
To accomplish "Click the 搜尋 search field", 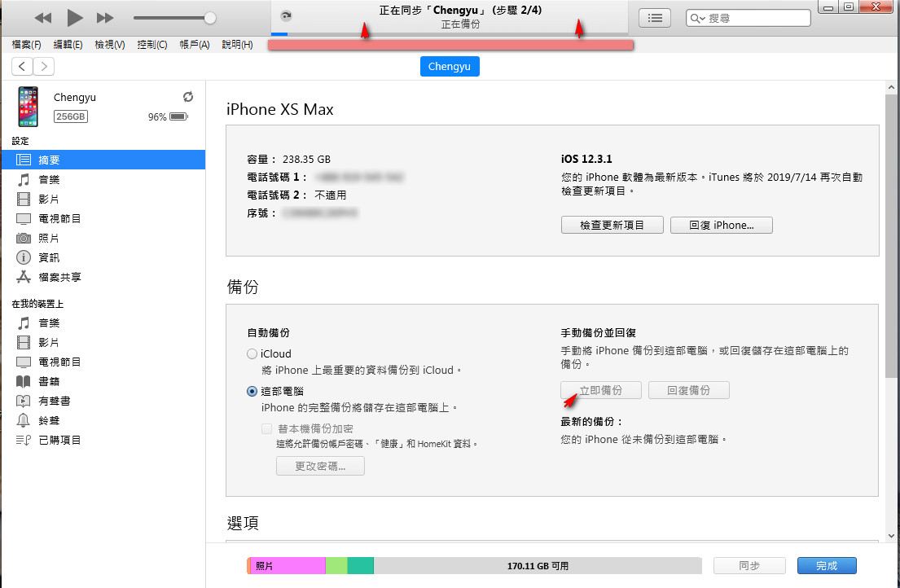I will tap(754, 17).
